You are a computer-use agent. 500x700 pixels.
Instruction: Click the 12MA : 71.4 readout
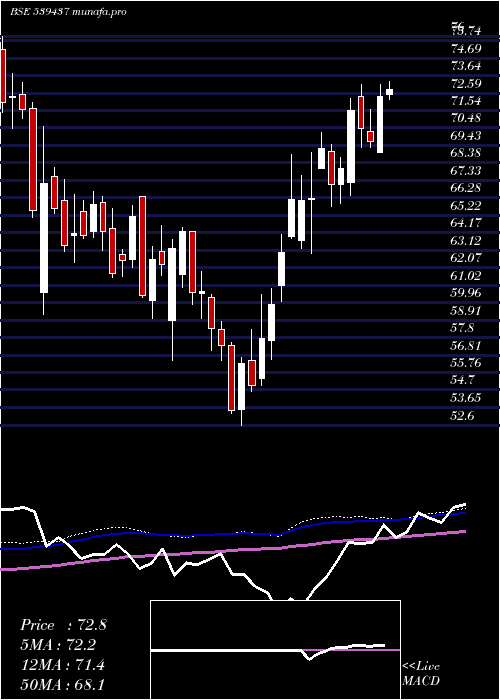(63, 665)
